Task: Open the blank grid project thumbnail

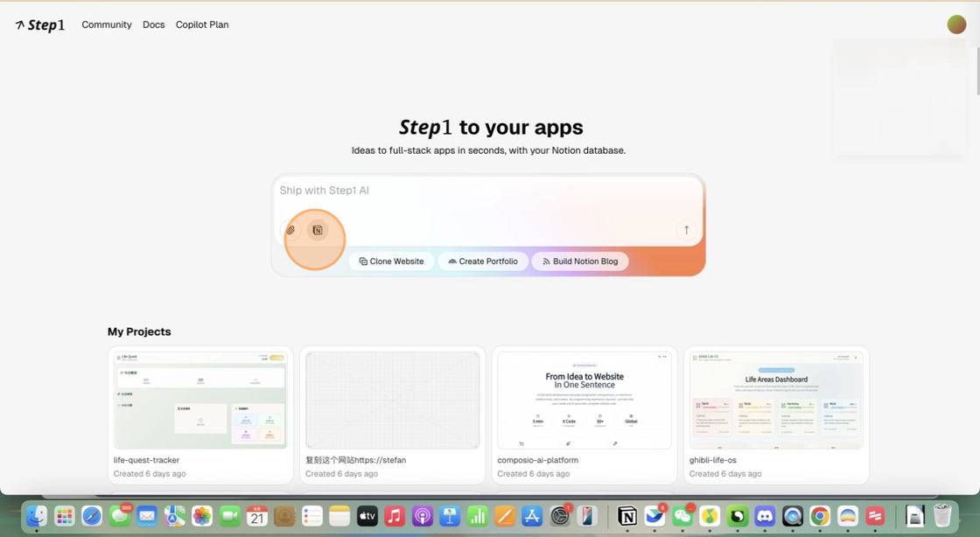Action: (393, 401)
